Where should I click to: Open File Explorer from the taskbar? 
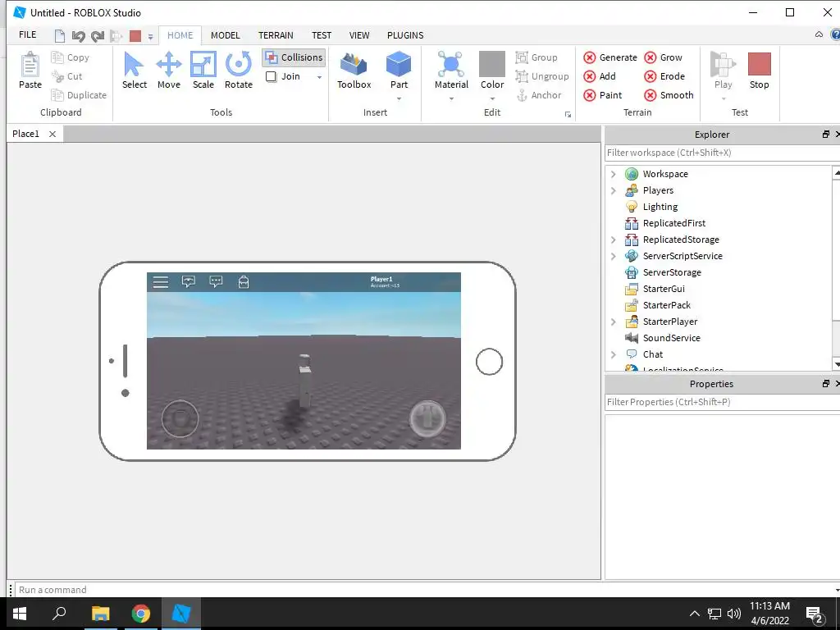coord(100,614)
